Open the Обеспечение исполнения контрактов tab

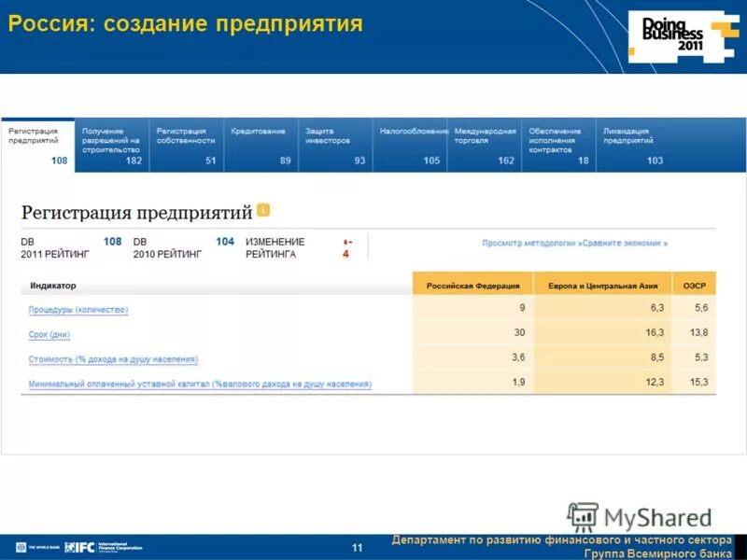[558, 146]
